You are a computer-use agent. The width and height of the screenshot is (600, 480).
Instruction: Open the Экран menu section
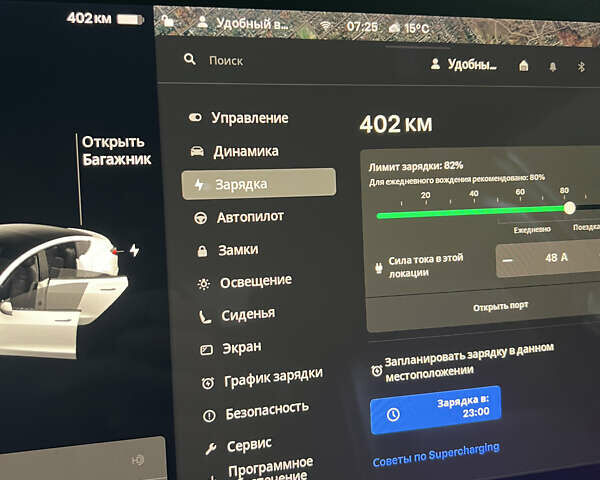coord(231,348)
